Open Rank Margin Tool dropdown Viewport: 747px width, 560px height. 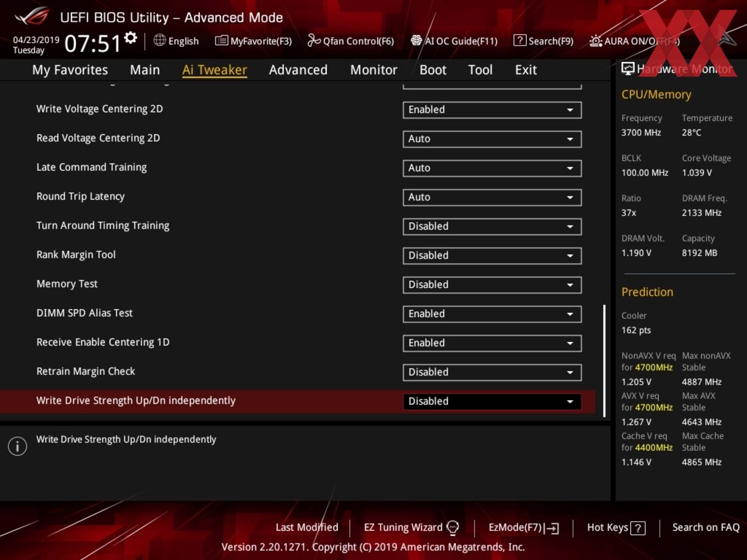pos(492,255)
